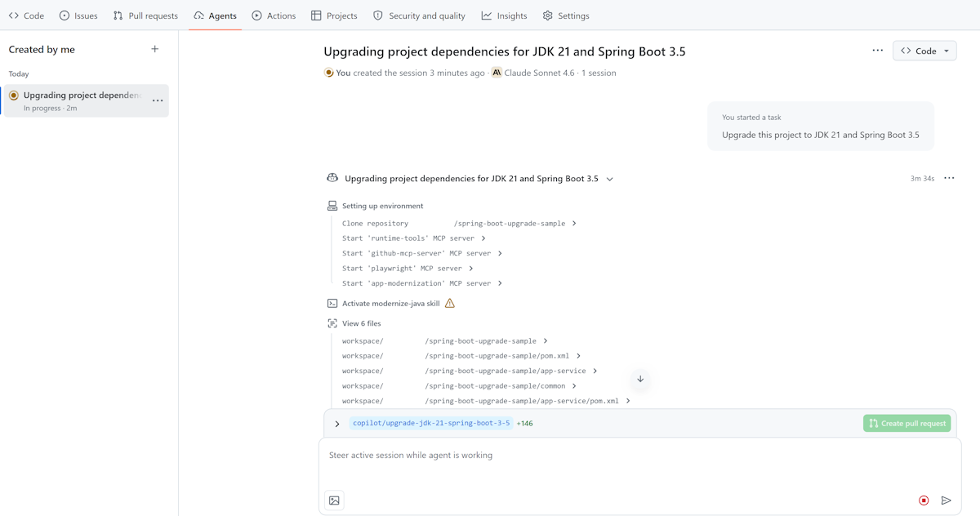Click the plus icon to start new session
Screen dimensions: 980x516
(155, 49)
